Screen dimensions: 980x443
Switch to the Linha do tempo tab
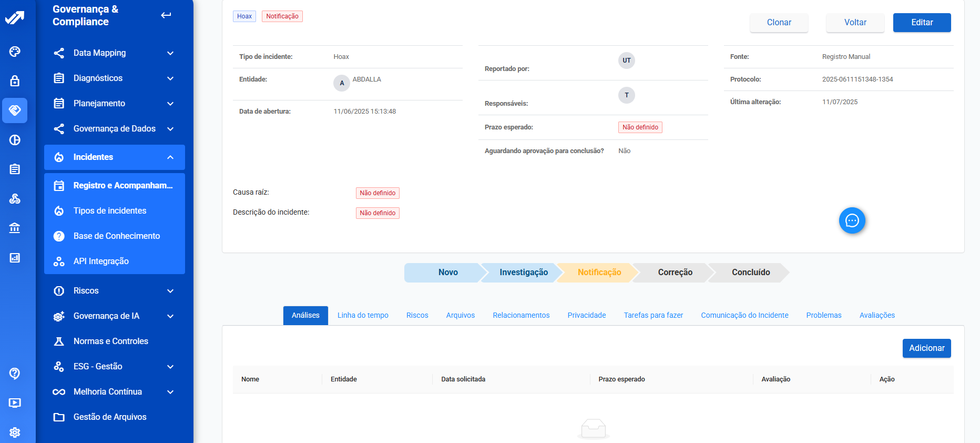pyautogui.click(x=363, y=315)
